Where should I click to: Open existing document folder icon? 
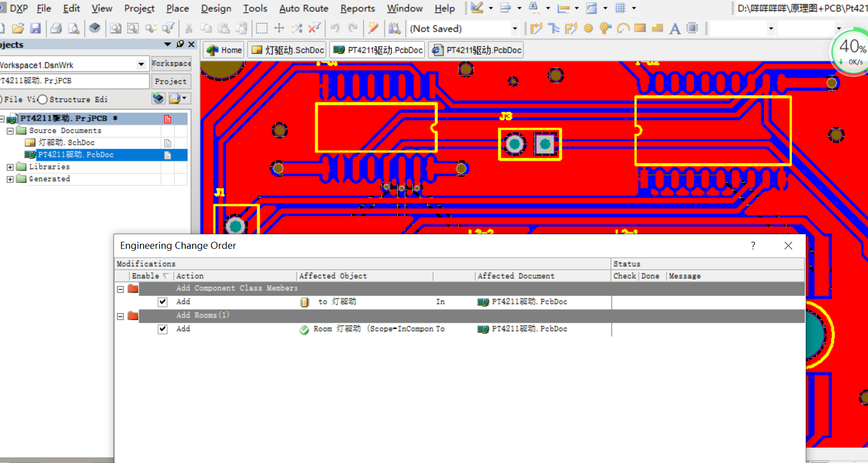click(x=18, y=29)
